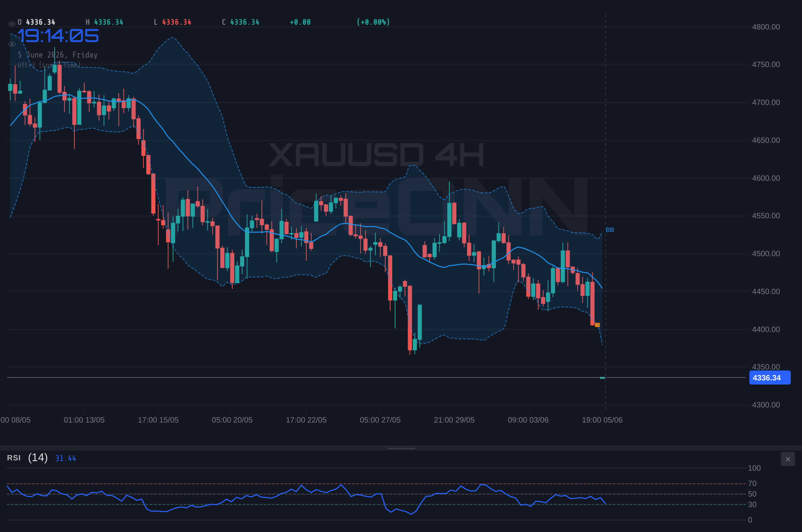This screenshot has height=532, width=802.
Task: Click the small teal tick at 4336.34
Action: [x=602, y=378]
